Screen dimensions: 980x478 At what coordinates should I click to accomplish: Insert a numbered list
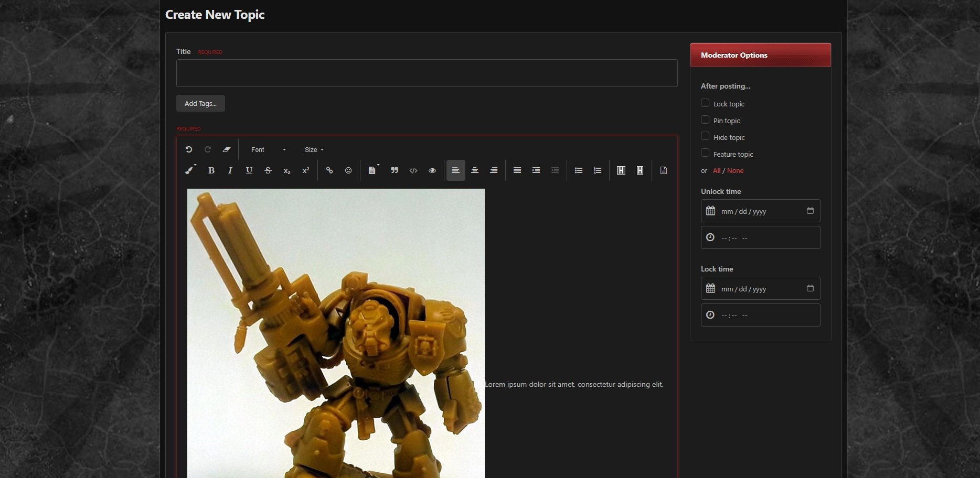(x=598, y=170)
